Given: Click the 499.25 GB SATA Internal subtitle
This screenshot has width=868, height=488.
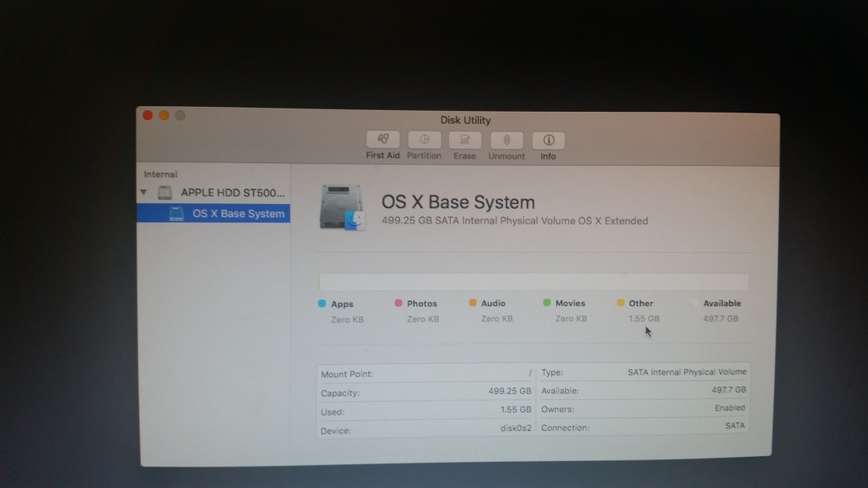Looking at the screenshot, I should click(x=514, y=221).
